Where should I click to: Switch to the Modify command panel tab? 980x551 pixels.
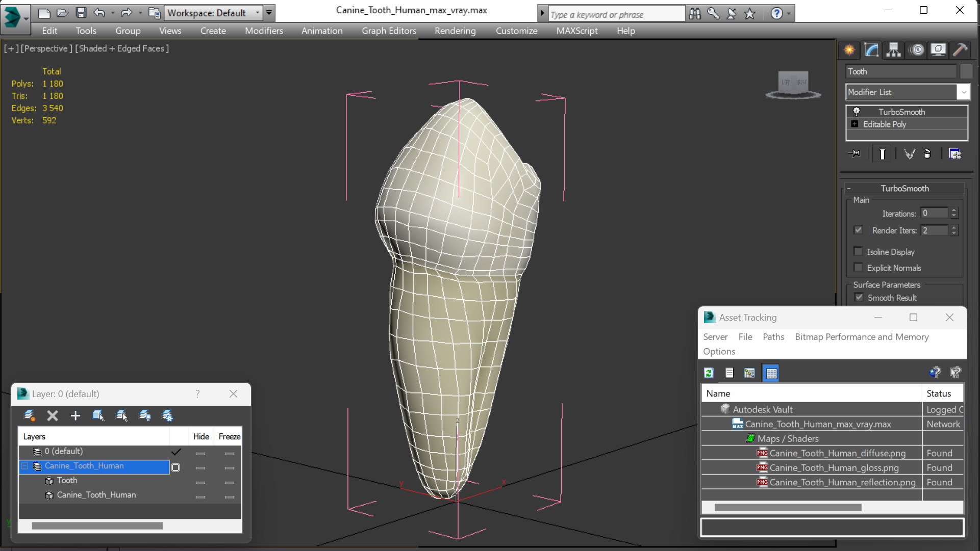point(871,50)
